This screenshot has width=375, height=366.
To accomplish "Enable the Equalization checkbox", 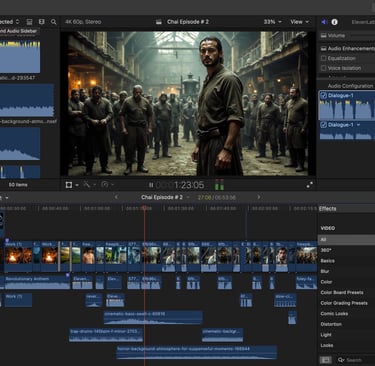I will (x=323, y=58).
